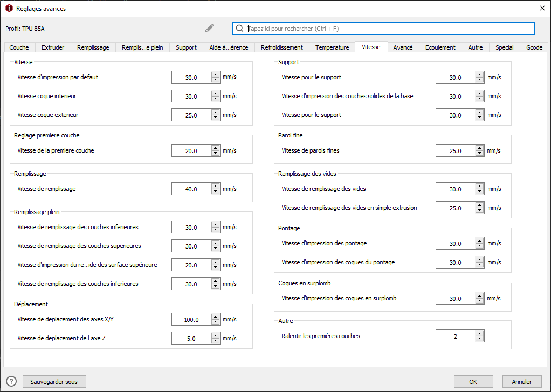Increase slow first layers count
This screenshot has width=551, height=392.
tap(480, 333)
